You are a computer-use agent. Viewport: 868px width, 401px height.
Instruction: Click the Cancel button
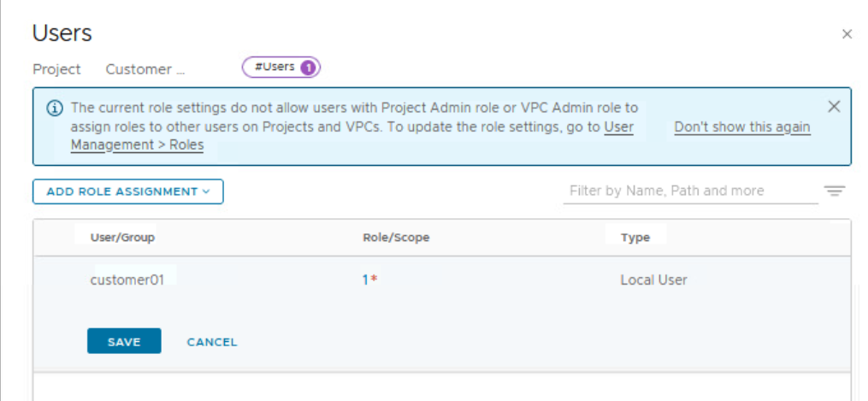212,342
